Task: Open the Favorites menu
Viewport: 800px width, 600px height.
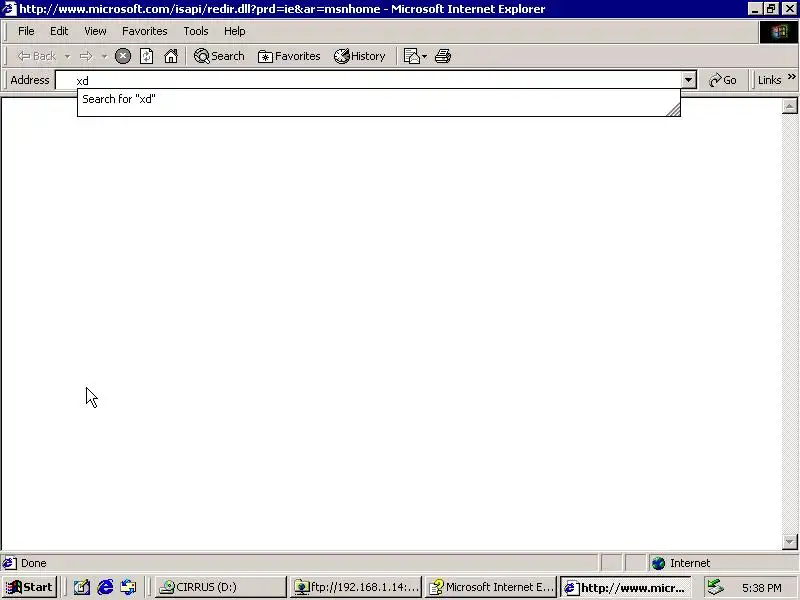Action: click(145, 31)
